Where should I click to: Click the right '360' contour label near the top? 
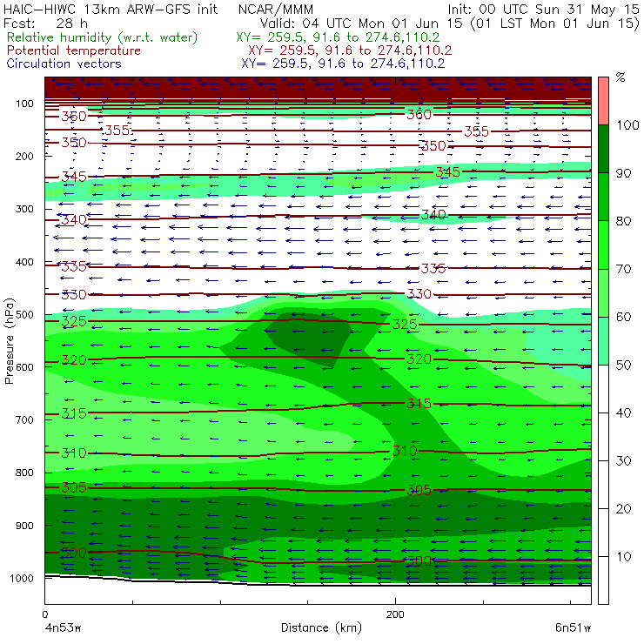[x=419, y=115]
